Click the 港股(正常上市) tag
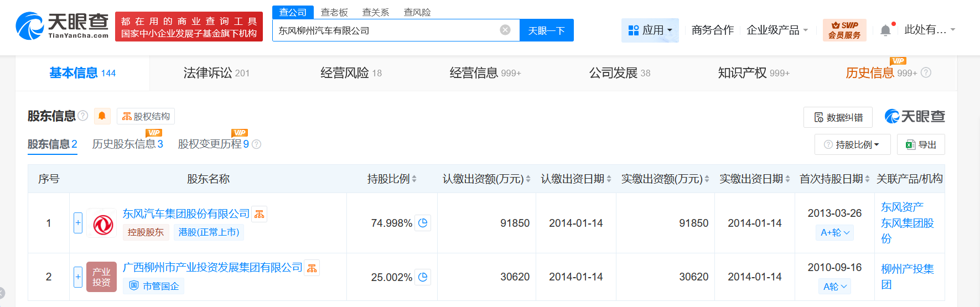980x307 pixels. click(x=209, y=232)
